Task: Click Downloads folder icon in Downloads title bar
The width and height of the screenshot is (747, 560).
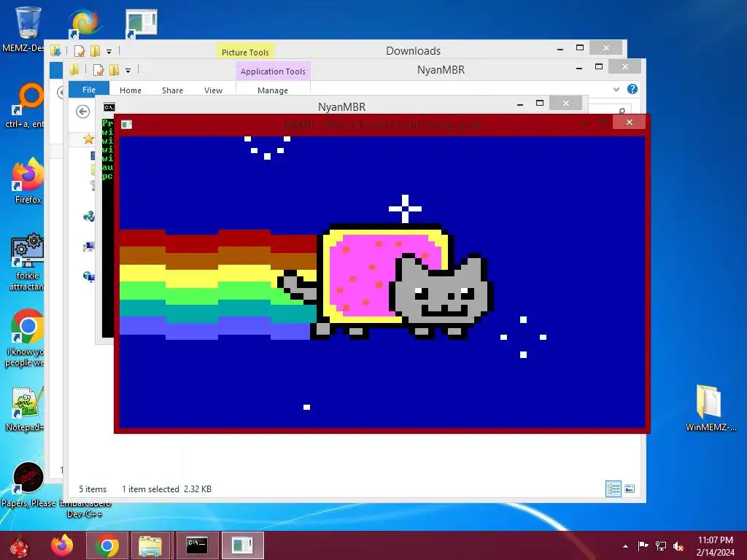Action: pyautogui.click(x=55, y=50)
